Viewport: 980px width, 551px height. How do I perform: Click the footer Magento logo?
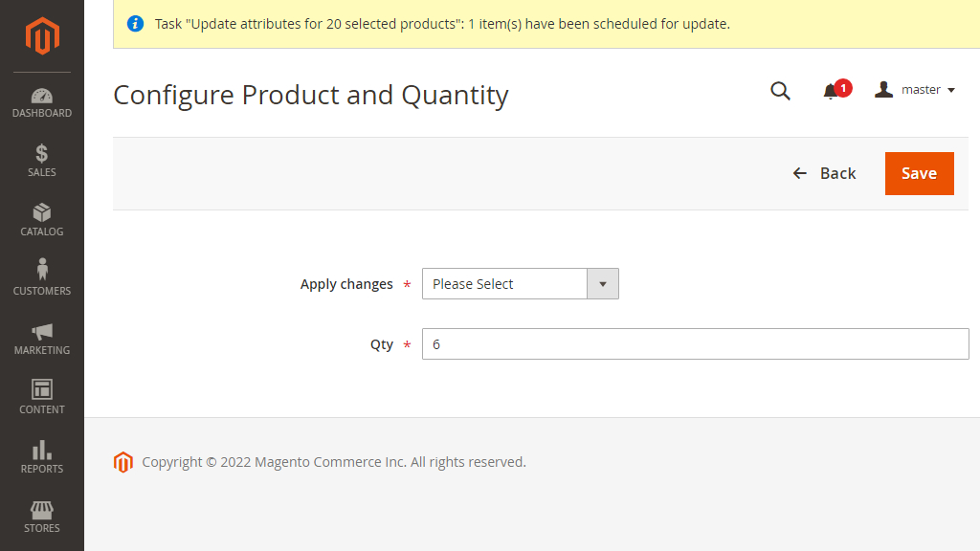click(x=123, y=462)
